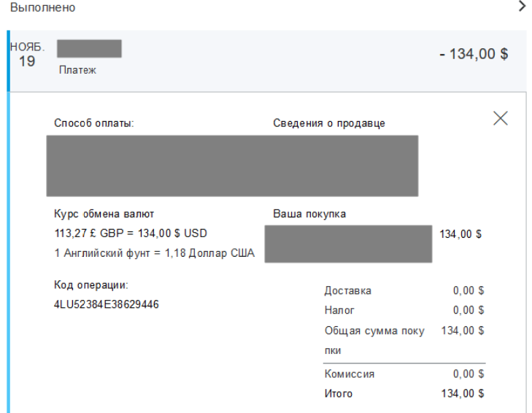532x413 pixels.
Task: Select the operation code 4LU52384E38629446
Action: click(x=107, y=304)
